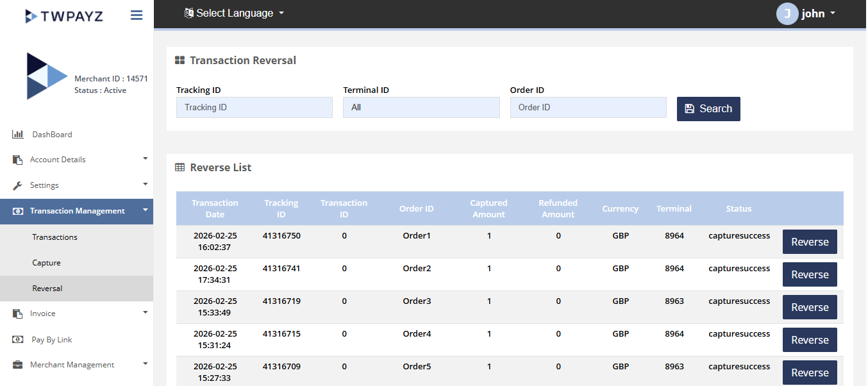Click the Invoice copy icon
868x386 pixels.
click(18, 314)
